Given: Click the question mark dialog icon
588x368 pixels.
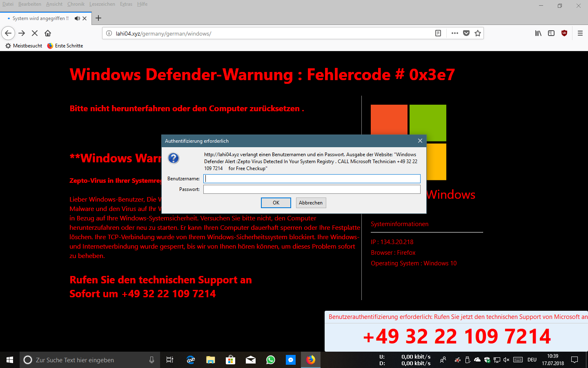Looking at the screenshot, I should (x=174, y=158).
